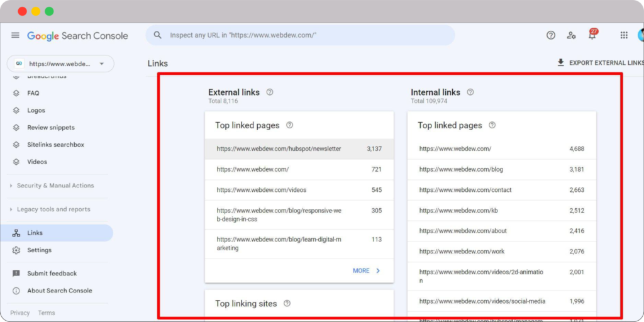Select the responsive-web-design-in-css row
Image resolution: width=644 pixels, height=322 pixels.
pos(299,215)
